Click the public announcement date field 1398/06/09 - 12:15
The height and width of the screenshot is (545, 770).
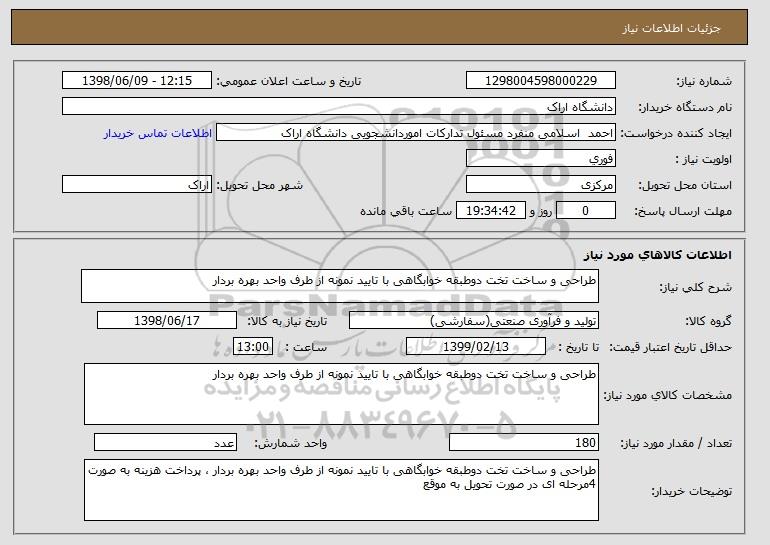(x=137, y=81)
